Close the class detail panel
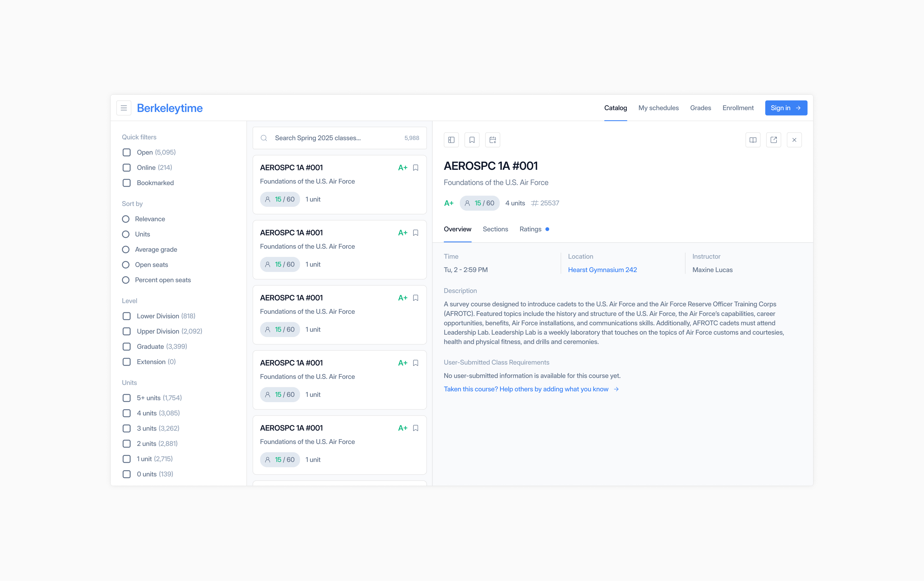The height and width of the screenshot is (581, 924). 794,140
